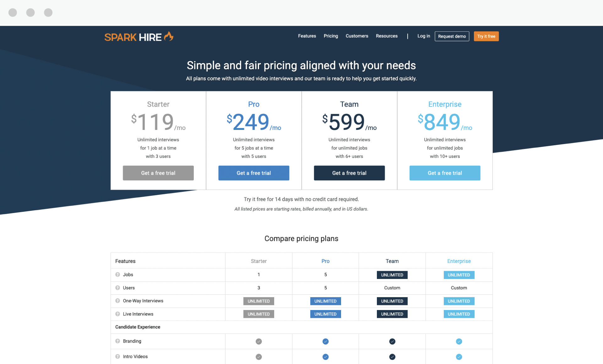Click the Custom value under Enterprise users
Screen dimensions: 603x364
pyautogui.click(x=459, y=288)
